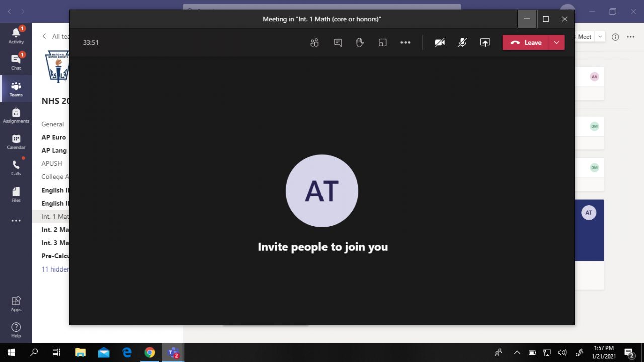Expand the Leave options dropdown arrow
The width and height of the screenshot is (644, 362).
pyautogui.click(x=556, y=43)
